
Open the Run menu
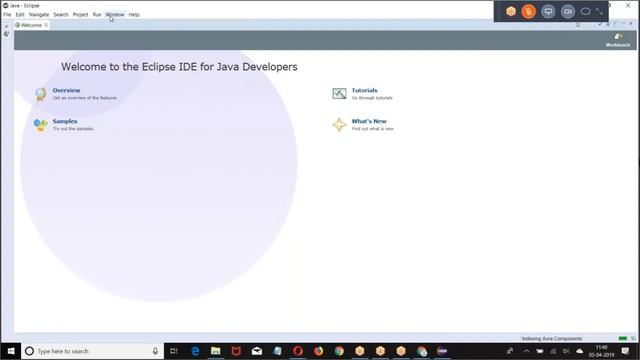[97, 15]
